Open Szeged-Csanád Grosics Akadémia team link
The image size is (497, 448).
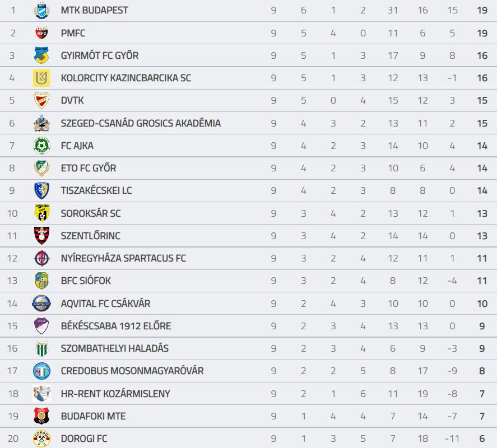click(141, 123)
